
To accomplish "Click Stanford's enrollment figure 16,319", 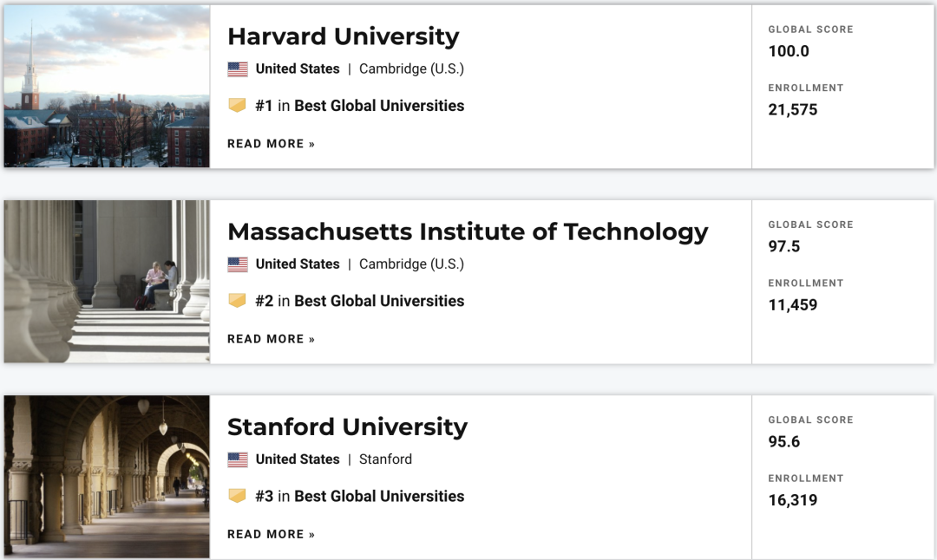I will (793, 500).
